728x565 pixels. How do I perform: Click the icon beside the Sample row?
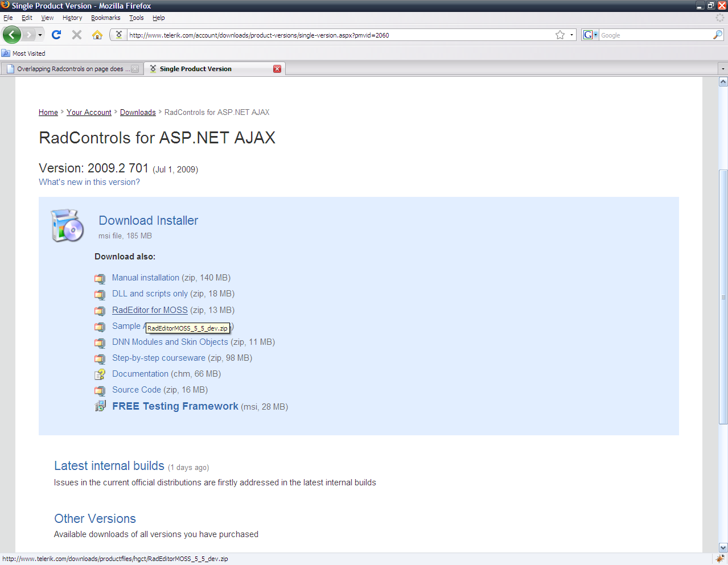pos(100,327)
